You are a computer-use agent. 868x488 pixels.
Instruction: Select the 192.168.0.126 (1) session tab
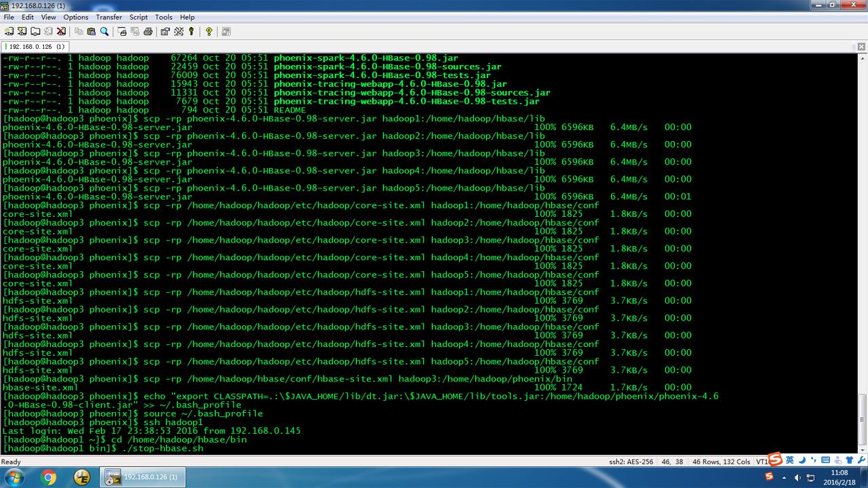pos(35,47)
